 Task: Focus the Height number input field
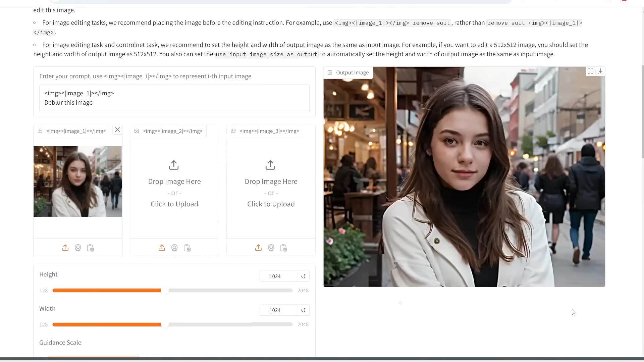tap(278, 276)
